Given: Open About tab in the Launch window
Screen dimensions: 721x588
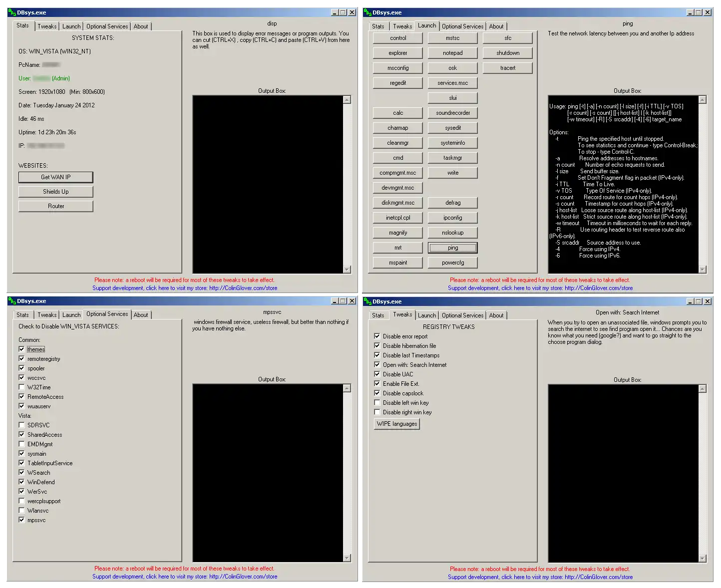Looking at the screenshot, I should pos(496,26).
